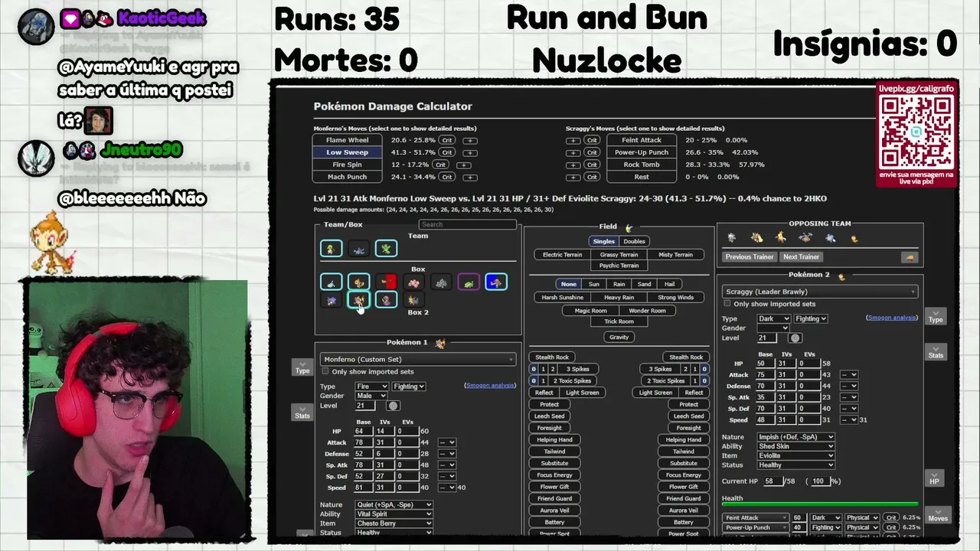Open the Scraggy (Leader Brawly) selector

(819, 292)
